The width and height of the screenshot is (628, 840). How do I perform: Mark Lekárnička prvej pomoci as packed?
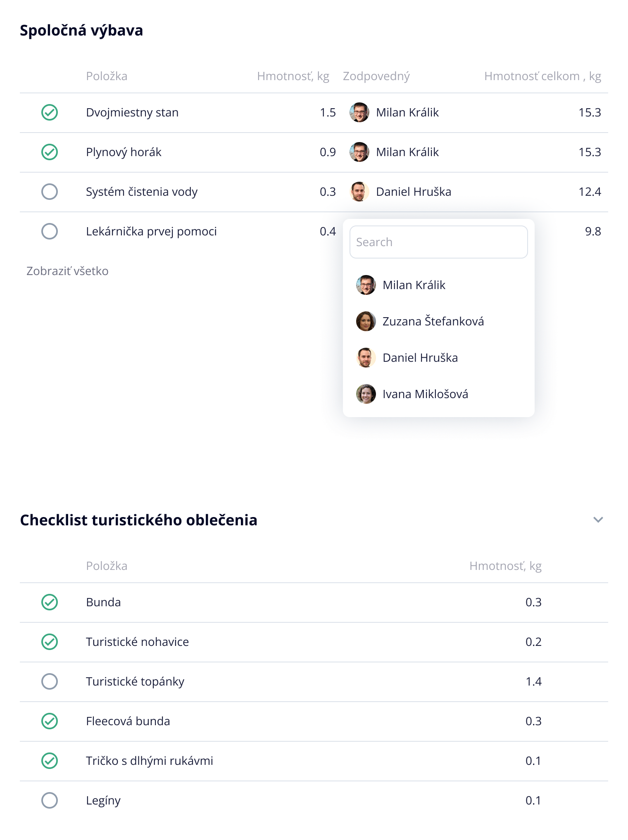click(50, 231)
